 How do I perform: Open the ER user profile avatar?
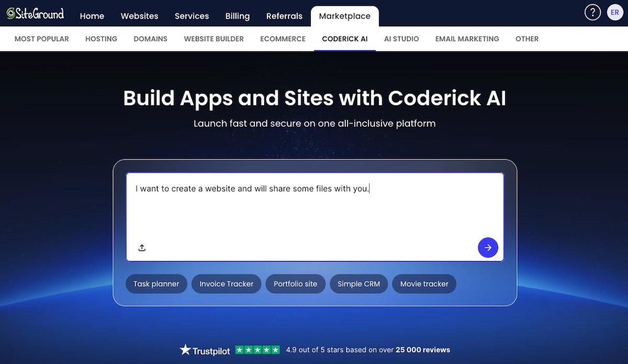(x=615, y=13)
